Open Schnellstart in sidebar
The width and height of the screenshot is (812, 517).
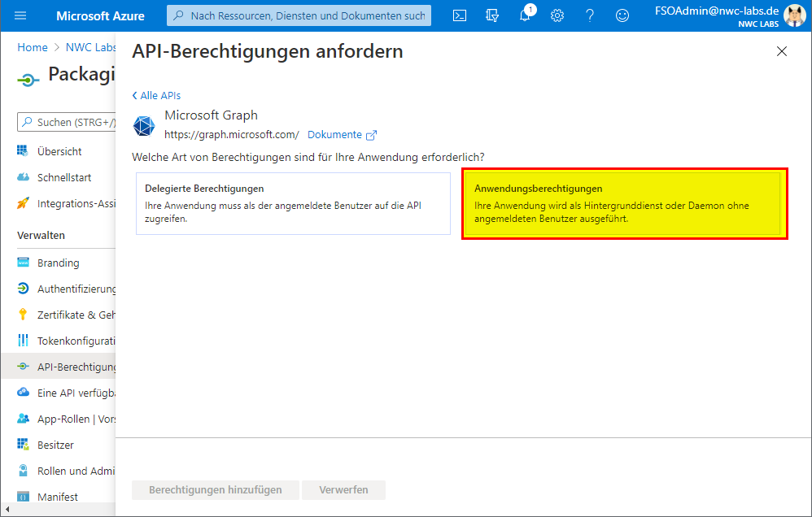[x=64, y=177]
